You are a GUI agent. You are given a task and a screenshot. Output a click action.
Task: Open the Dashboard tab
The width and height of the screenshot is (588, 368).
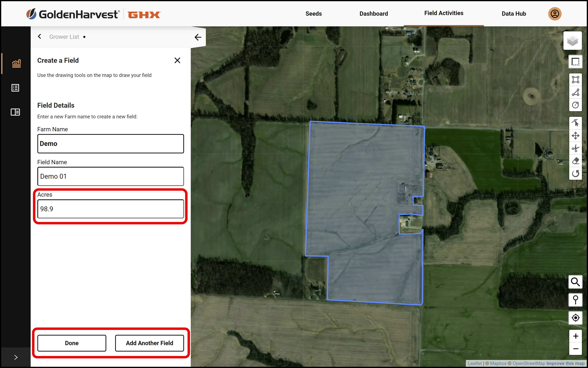pos(374,14)
